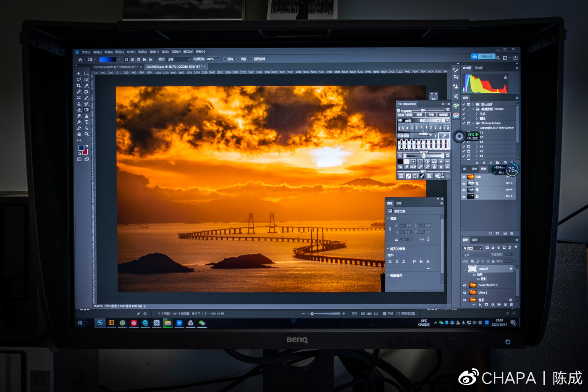Collapse the 变换 section in Properties

[x=388, y=218]
